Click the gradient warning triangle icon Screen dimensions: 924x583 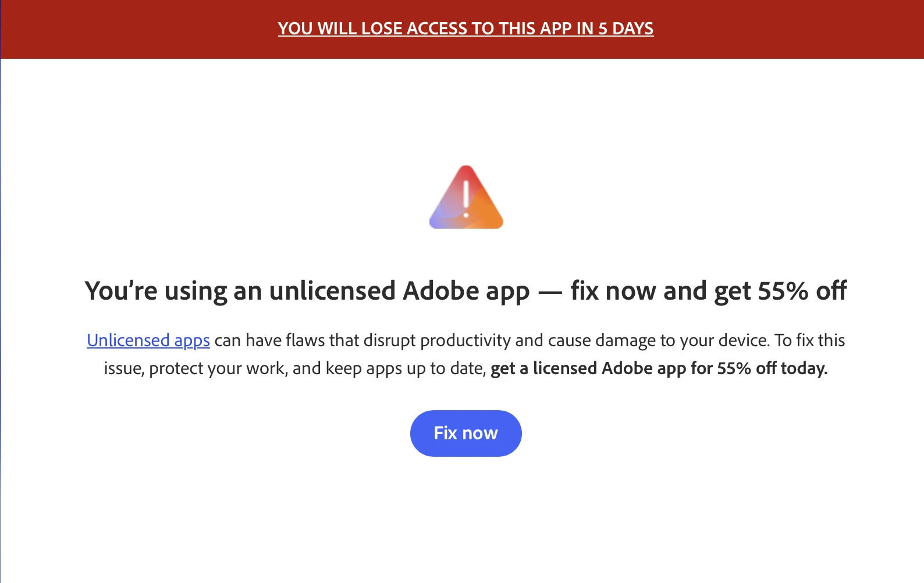coord(466,197)
